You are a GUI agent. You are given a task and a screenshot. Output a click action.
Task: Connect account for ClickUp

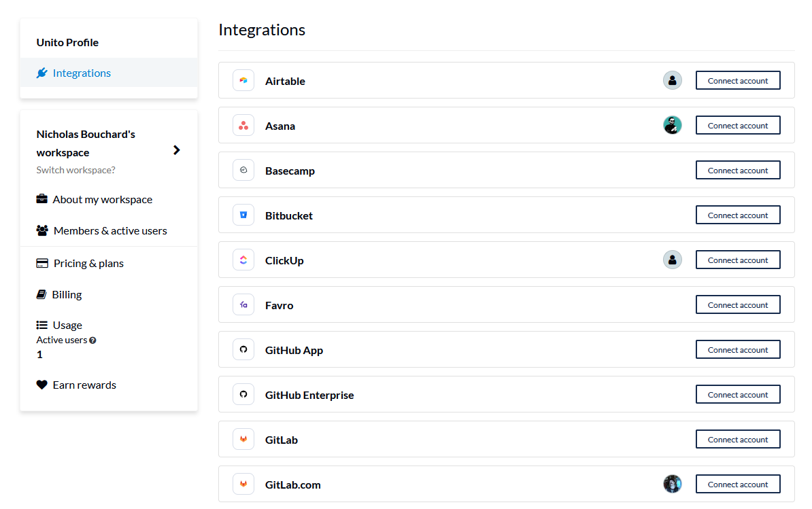[x=738, y=260]
